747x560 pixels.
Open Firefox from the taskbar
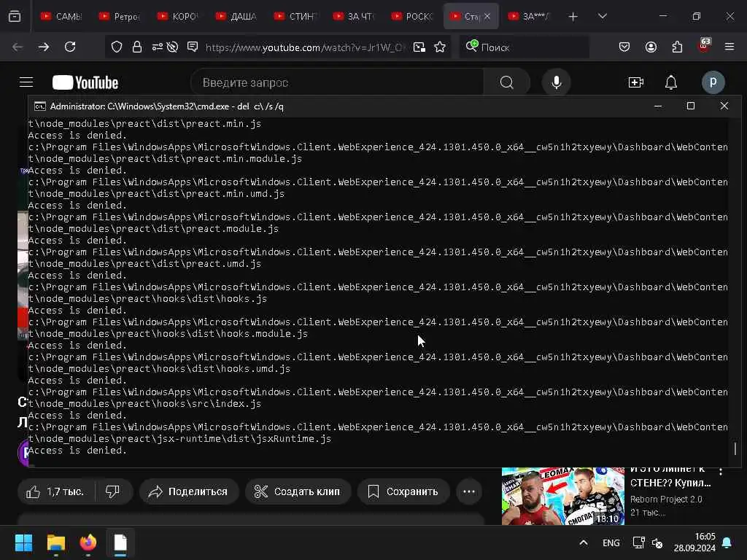tap(88, 542)
